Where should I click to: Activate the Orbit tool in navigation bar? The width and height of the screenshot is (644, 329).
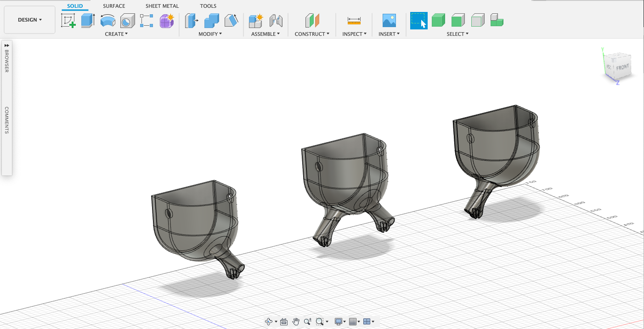pyautogui.click(x=268, y=321)
